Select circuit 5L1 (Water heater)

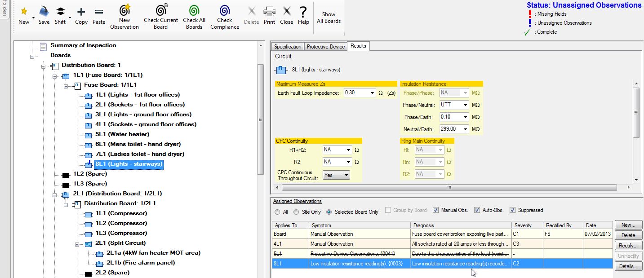pos(122,134)
